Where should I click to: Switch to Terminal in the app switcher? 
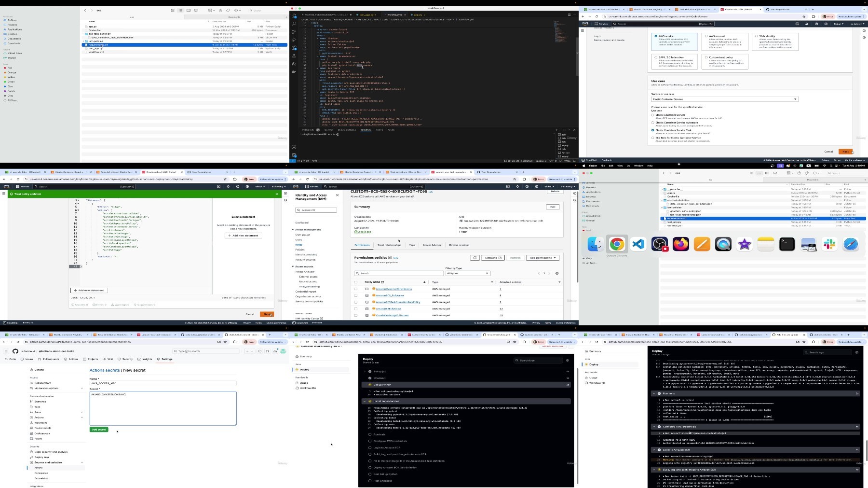click(787, 244)
